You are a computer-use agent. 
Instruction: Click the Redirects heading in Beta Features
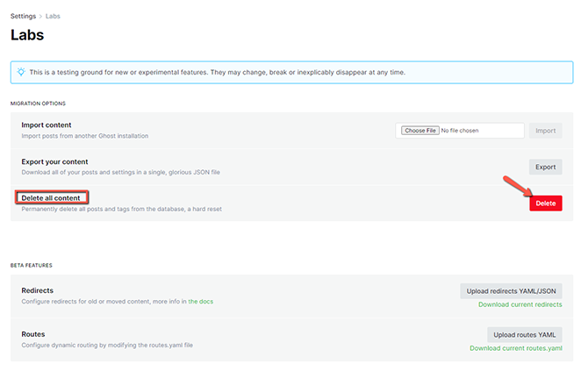click(37, 290)
